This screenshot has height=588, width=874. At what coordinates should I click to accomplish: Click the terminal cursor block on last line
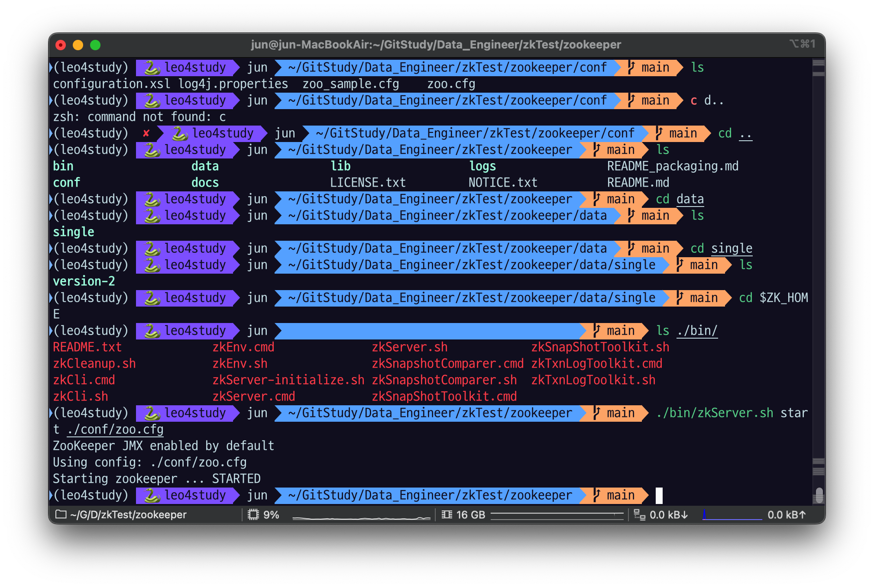click(x=659, y=495)
